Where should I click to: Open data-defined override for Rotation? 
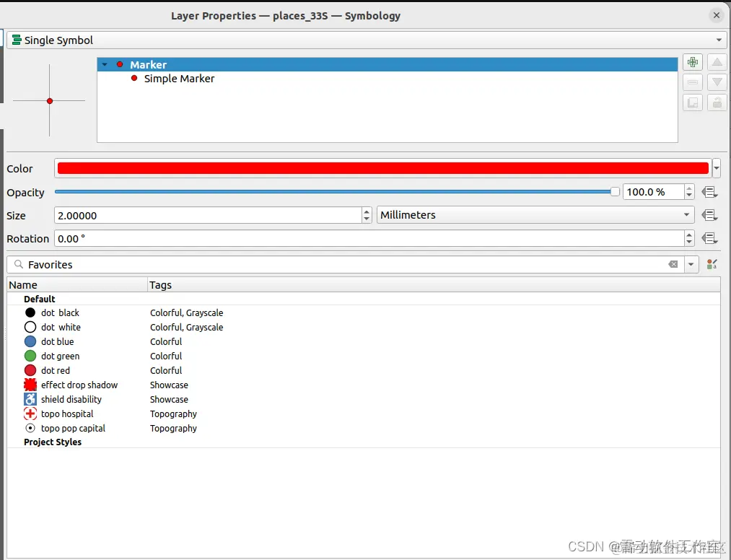709,238
